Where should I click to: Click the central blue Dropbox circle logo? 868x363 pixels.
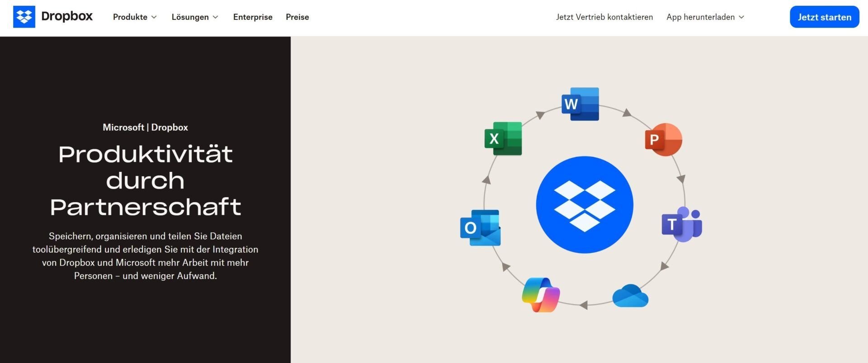585,205
